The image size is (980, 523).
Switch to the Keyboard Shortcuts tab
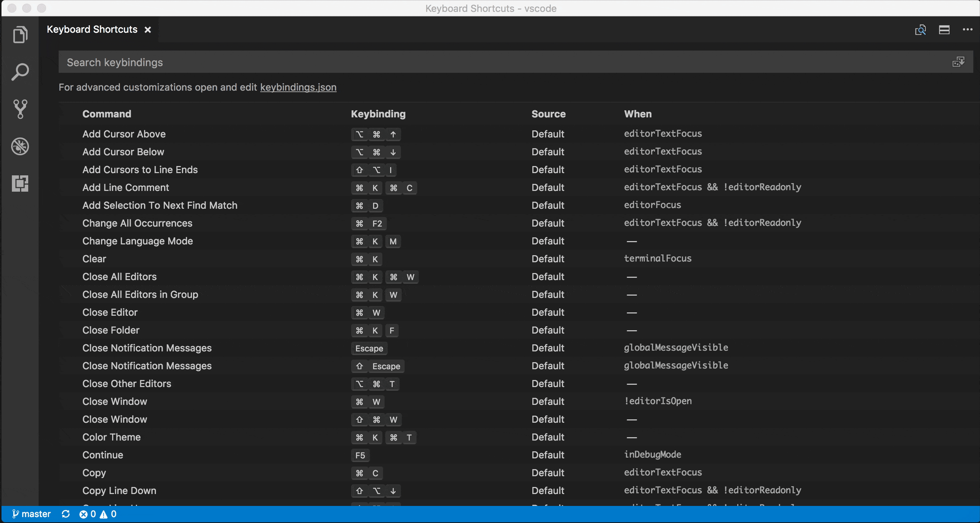[x=91, y=29]
